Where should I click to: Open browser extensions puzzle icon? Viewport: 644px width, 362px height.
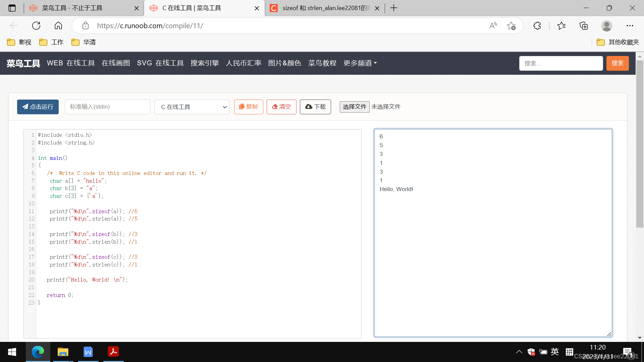[x=537, y=26]
